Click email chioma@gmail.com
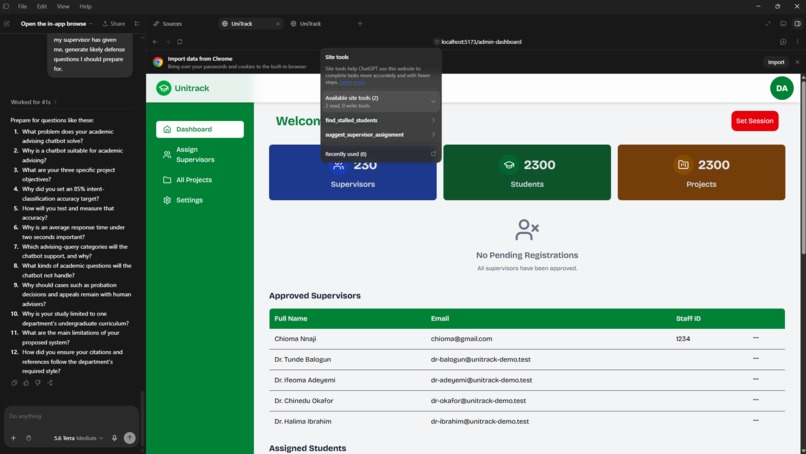Viewport: 806px width, 454px height. click(461, 339)
